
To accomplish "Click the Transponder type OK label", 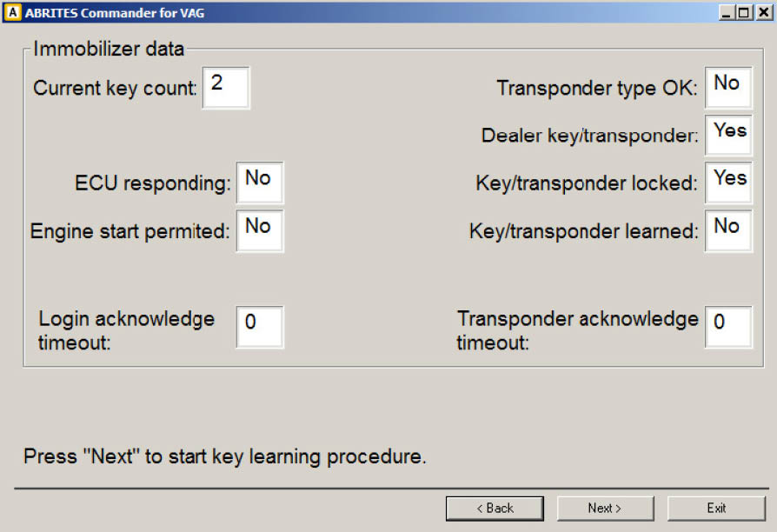I will pos(597,89).
